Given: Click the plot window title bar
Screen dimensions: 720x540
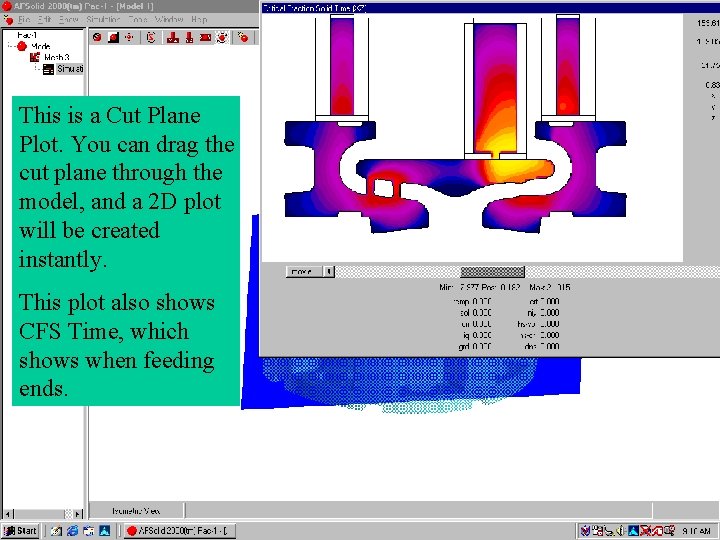Looking at the screenshot, I should tap(490, 8).
